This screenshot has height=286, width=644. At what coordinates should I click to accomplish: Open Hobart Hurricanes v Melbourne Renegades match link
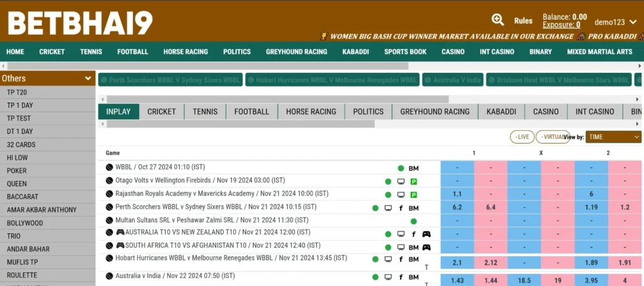click(x=231, y=258)
